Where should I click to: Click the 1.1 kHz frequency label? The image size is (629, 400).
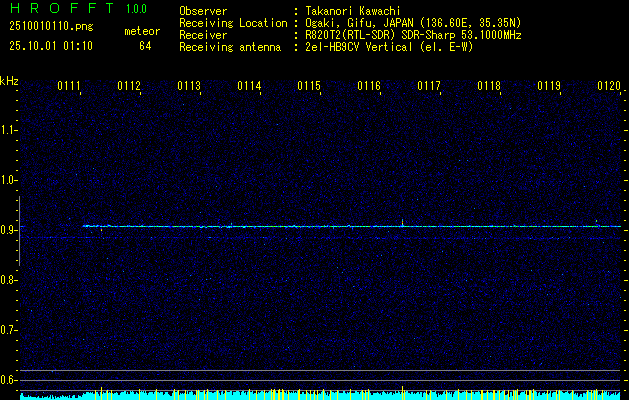click(9, 130)
